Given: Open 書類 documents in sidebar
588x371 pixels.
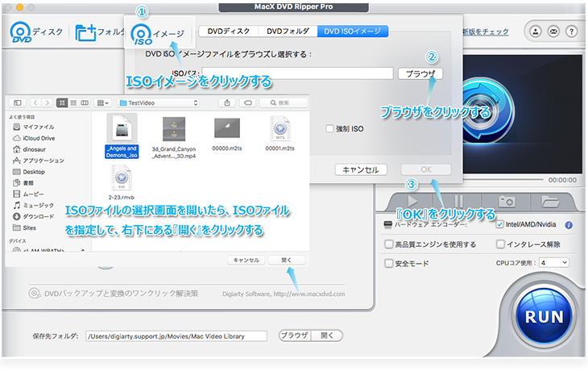Looking at the screenshot, I should pyautogui.click(x=23, y=183).
